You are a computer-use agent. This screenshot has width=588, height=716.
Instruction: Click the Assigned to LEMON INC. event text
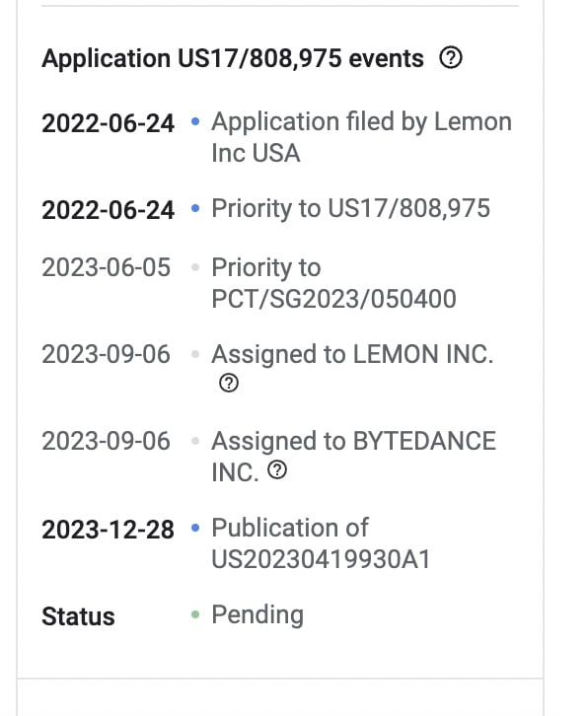click(352, 354)
